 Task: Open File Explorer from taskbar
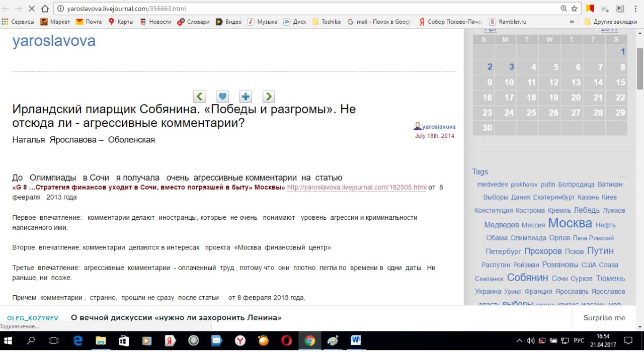pyautogui.click(x=101, y=340)
